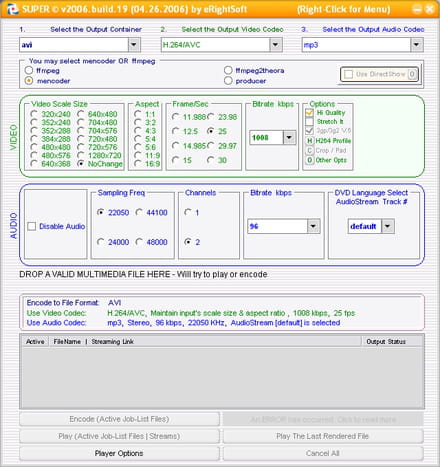The image size is (440, 467).
Task: Close the SUPER window
Action: tap(430, 9)
